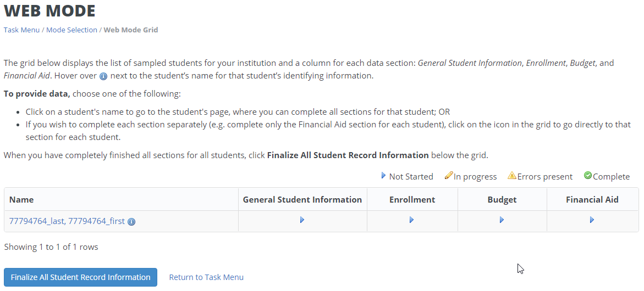Screen dimensions: 644x291
Task: Click the Budget column header
Action: click(502, 200)
